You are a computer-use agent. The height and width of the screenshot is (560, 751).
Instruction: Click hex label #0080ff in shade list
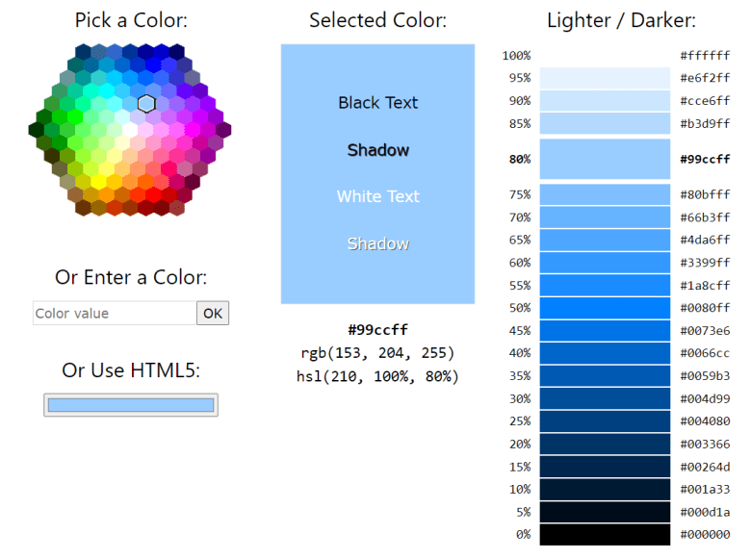click(705, 308)
